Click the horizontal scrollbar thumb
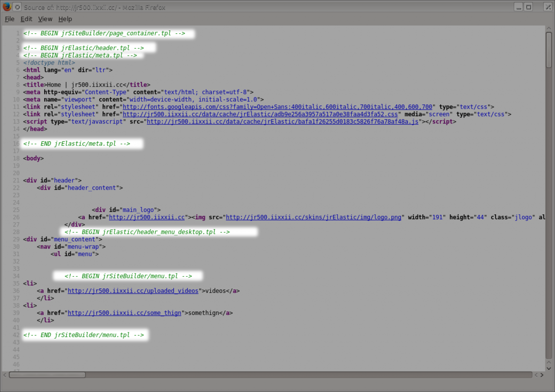This screenshot has width=555, height=392. point(47,375)
